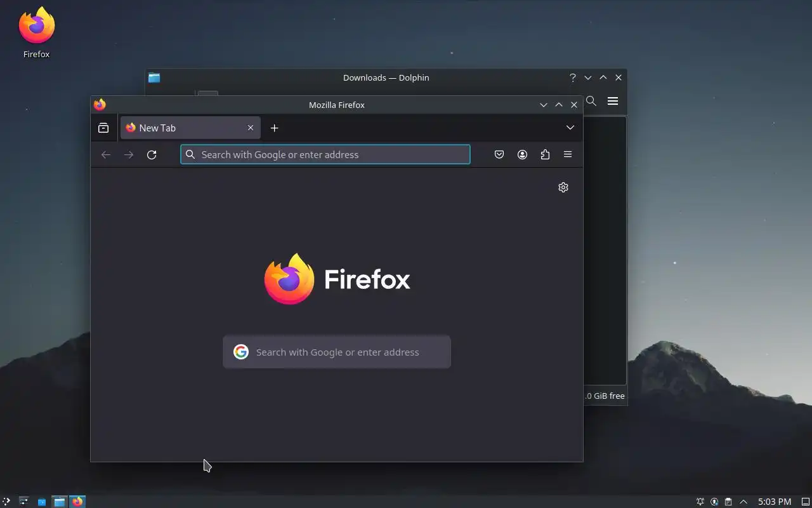This screenshot has height=508, width=812.
Task: Close the Mozilla Firefox window
Action: point(574,105)
